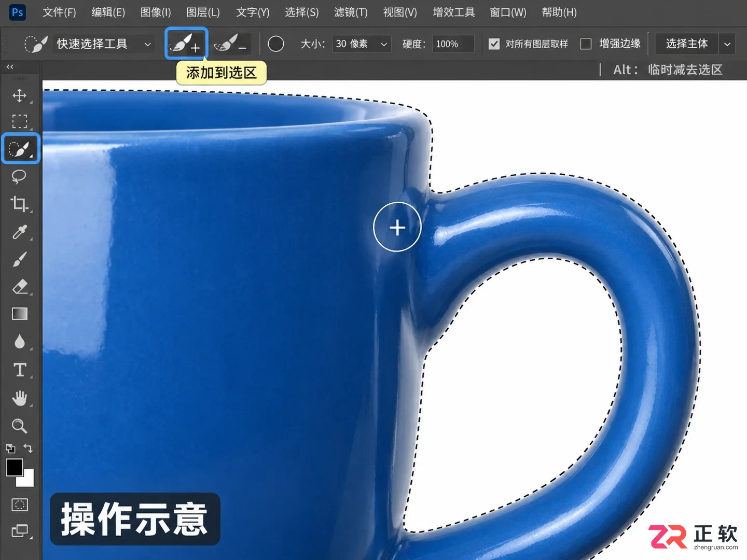
Task: Click Subtract from selection brush icon
Action: click(230, 44)
